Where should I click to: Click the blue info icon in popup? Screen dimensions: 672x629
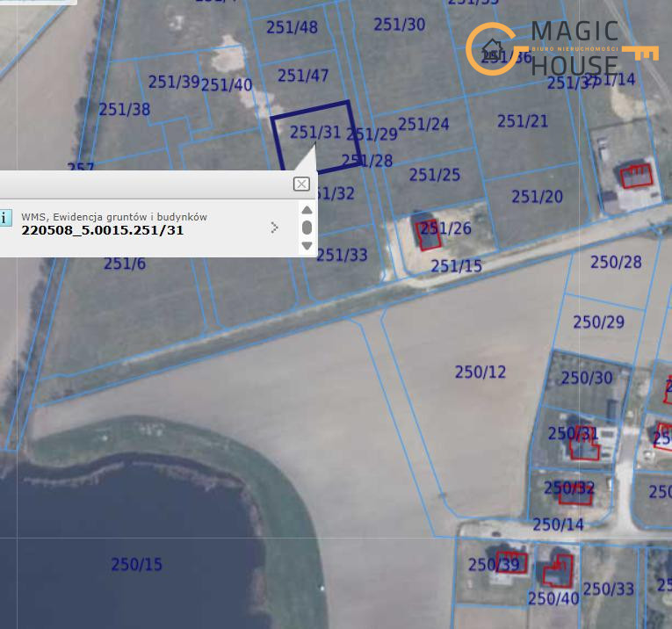click(x=4, y=218)
